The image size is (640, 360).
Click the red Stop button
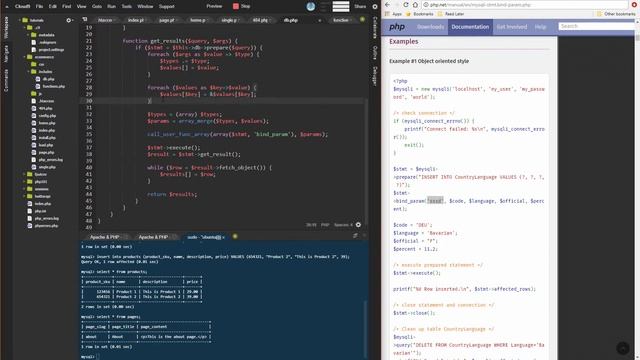coord(241,6)
